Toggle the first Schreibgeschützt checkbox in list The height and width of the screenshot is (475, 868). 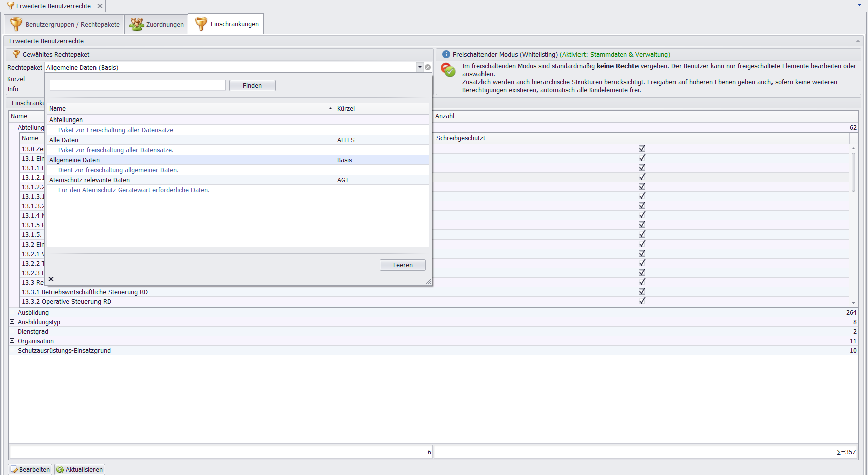(x=642, y=149)
